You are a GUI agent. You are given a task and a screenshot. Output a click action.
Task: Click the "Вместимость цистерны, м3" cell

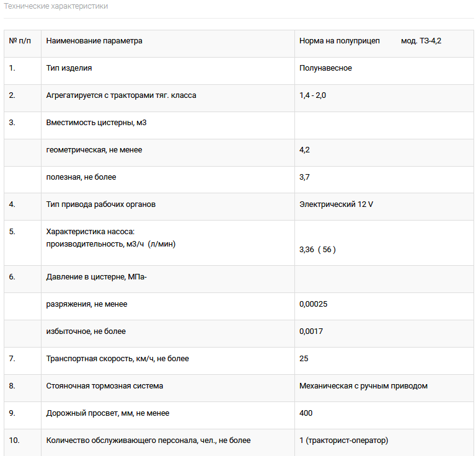(x=96, y=123)
